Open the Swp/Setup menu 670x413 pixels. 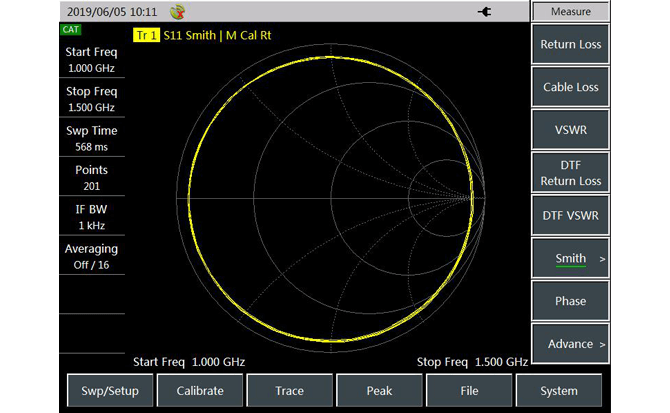tap(110, 391)
